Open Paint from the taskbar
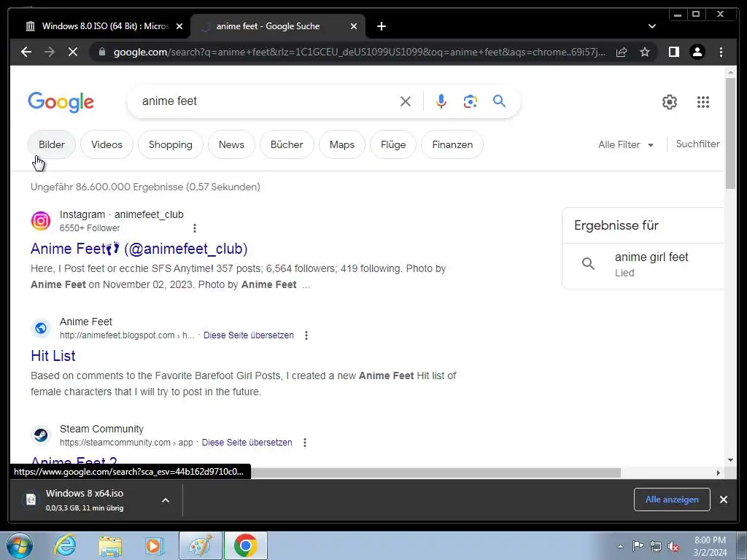The height and width of the screenshot is (560, 747). 200,545
